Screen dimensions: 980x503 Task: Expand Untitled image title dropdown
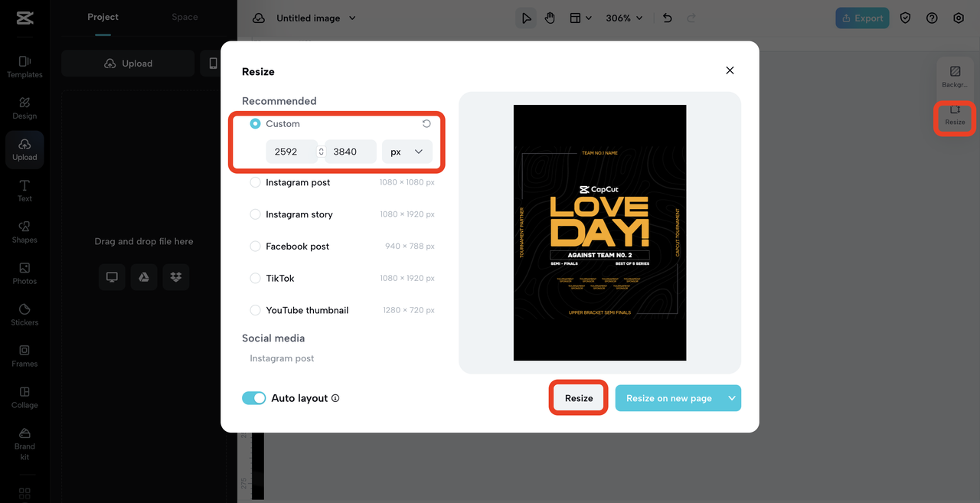click(x=352, y=18)
